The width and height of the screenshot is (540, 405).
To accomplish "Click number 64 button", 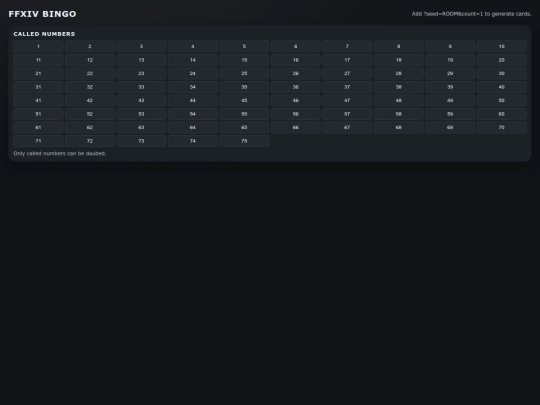I will (193, 127).
